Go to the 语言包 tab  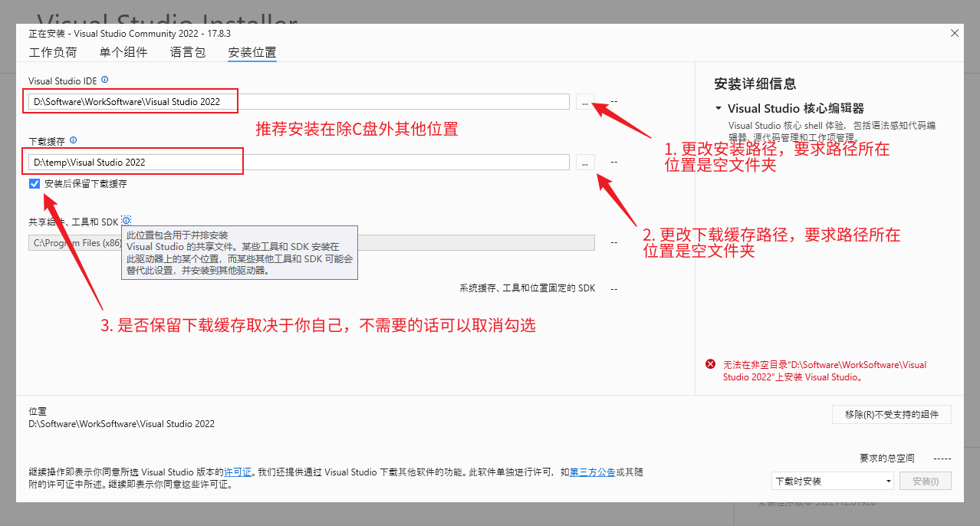pyautogui.click(x=188, y=53)
